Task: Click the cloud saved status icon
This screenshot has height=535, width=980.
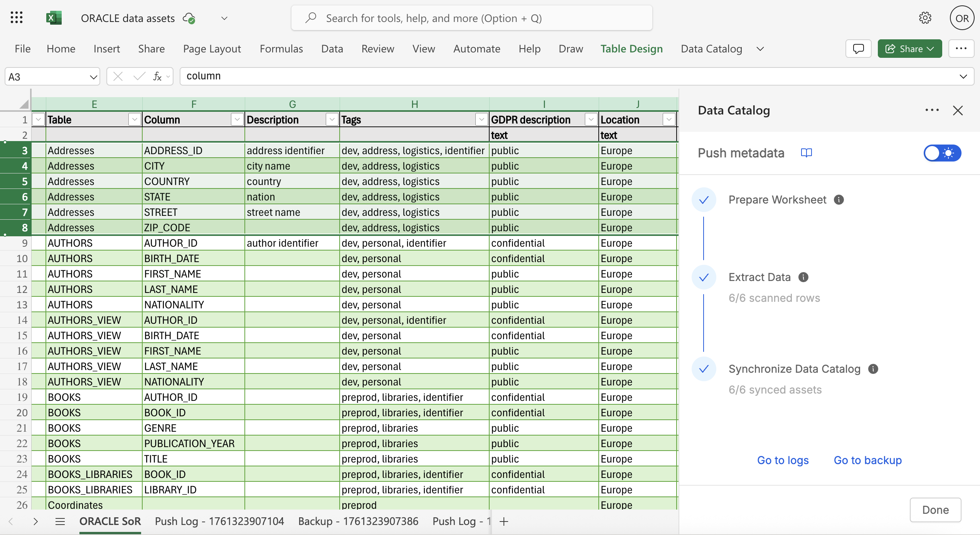Action: 189,18
